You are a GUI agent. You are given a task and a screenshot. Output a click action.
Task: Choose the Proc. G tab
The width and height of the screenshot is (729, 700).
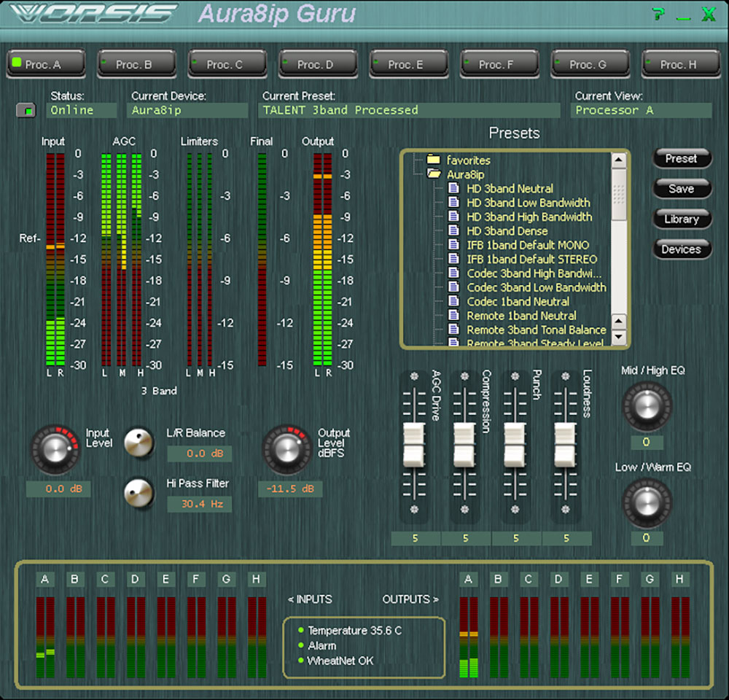(590, 63)
